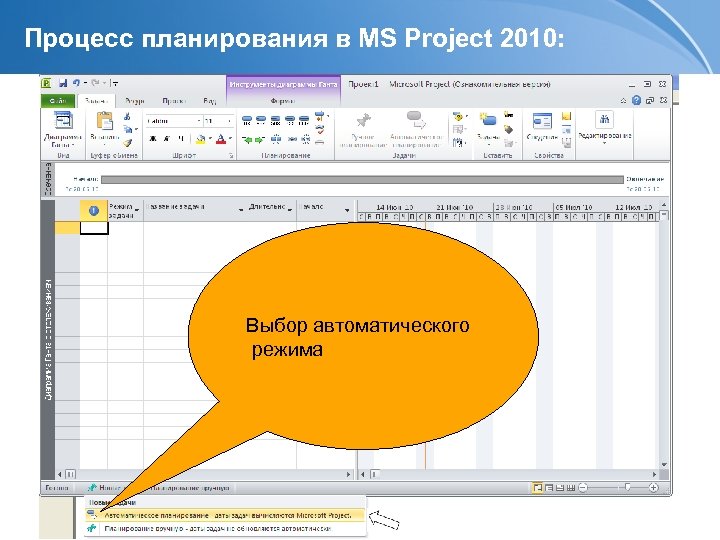This screenshot has height=540, width=720.
Task: Click the zoom slider handle
Action: [x=627, y=488]
